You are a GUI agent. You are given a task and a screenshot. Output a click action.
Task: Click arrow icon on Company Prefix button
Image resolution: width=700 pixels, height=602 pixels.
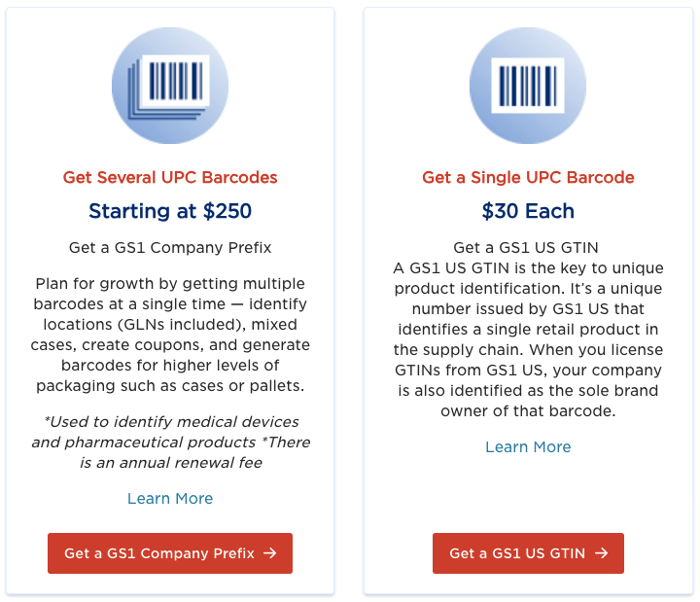coord(270,553)
